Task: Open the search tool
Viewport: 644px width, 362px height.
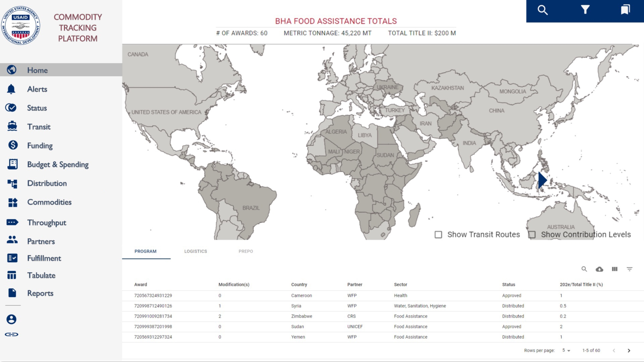Action: 543,10
